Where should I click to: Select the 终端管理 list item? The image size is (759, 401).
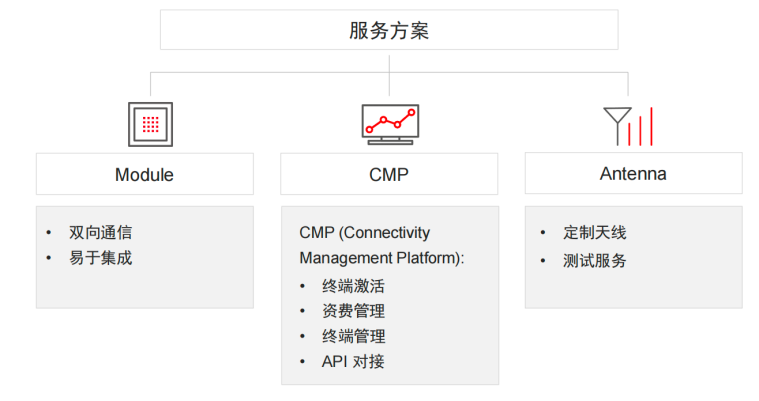(x=353, y=336)
